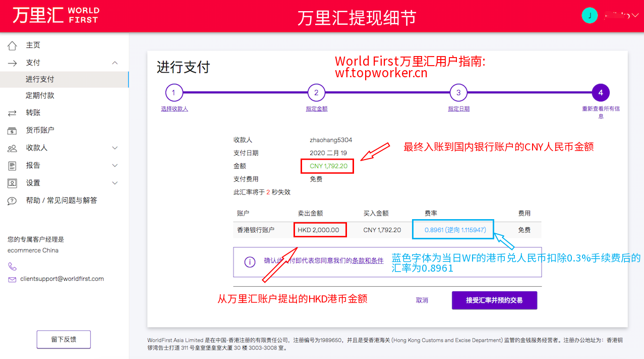Click 香港银行账户 in the table
This screenshot has height=359, width=644.
[256, 230]
